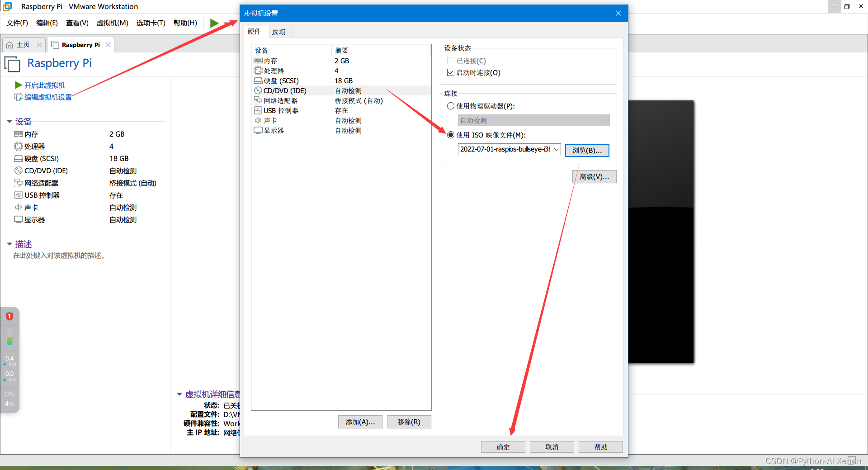Collapse the 设备 section in main window
868x470 pixels.
9,122
